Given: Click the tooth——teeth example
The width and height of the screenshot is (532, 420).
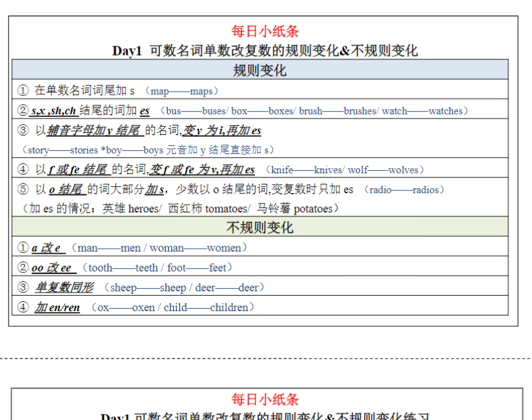Looking at the screenshot, I should point(122,268).
